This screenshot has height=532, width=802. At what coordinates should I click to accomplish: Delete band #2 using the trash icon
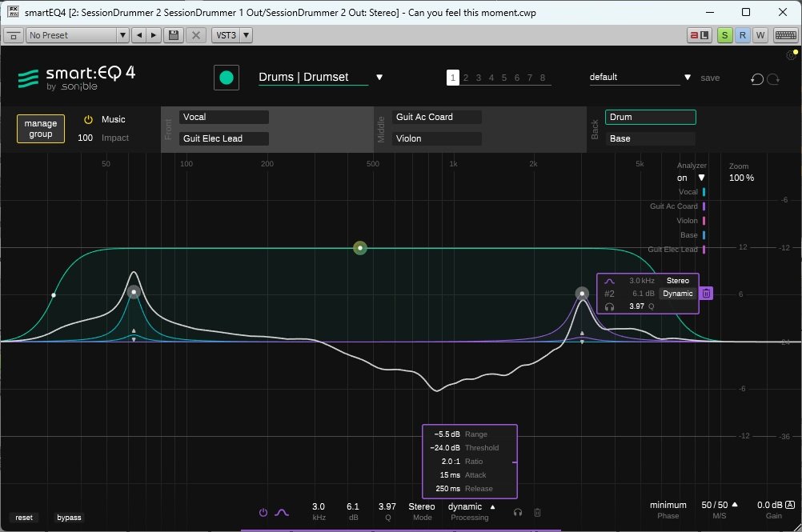[x=707, y=294]
